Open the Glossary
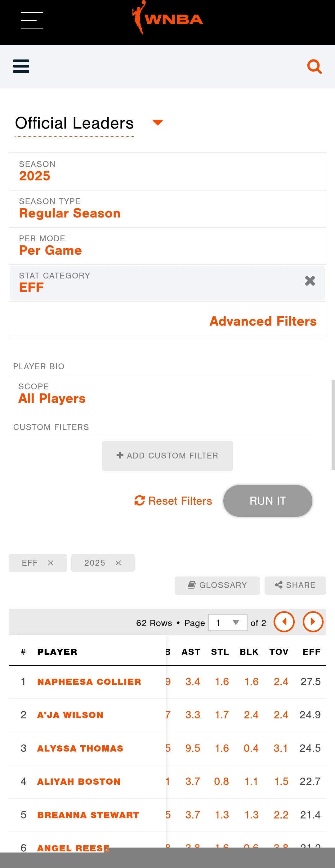This screenshot has height=868, width=335. pyautogui.click(x=217, y=585)
